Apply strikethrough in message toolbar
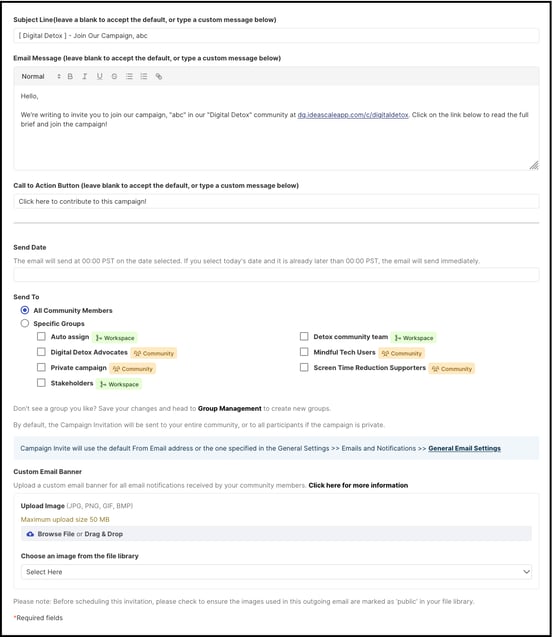 (x=114, y=76)
